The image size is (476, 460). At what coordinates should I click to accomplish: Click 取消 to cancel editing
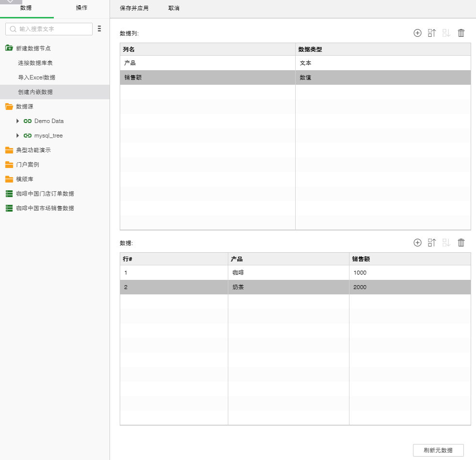[174, 9]
